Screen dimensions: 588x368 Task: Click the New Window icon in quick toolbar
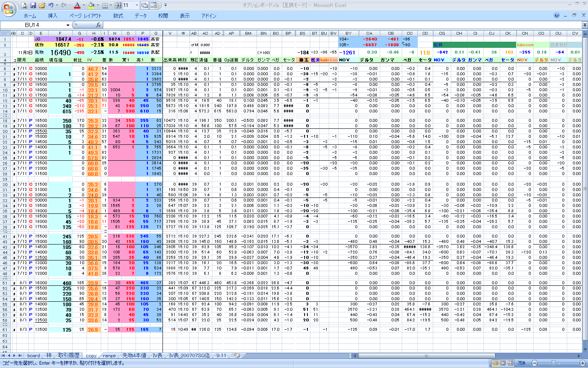(145, 5)
